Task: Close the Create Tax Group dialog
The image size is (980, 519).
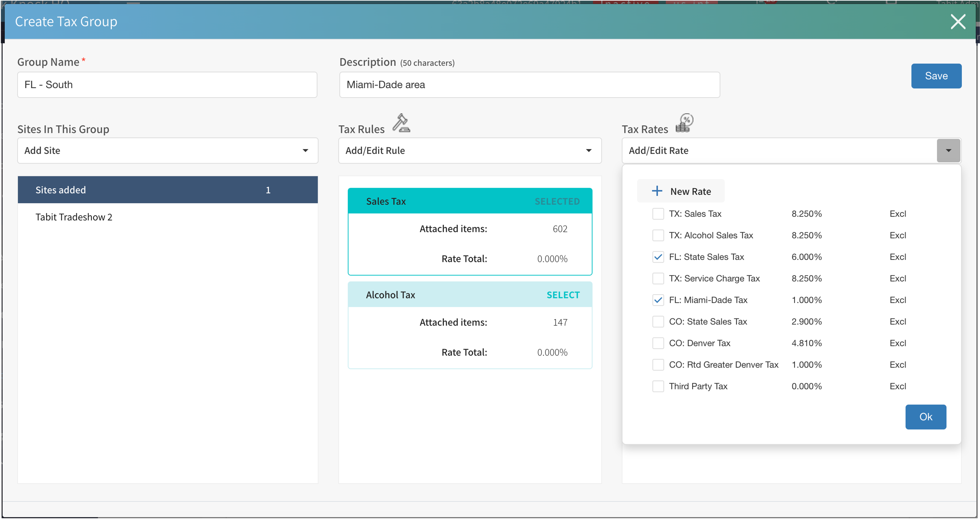Action: (x=958, y=22)
